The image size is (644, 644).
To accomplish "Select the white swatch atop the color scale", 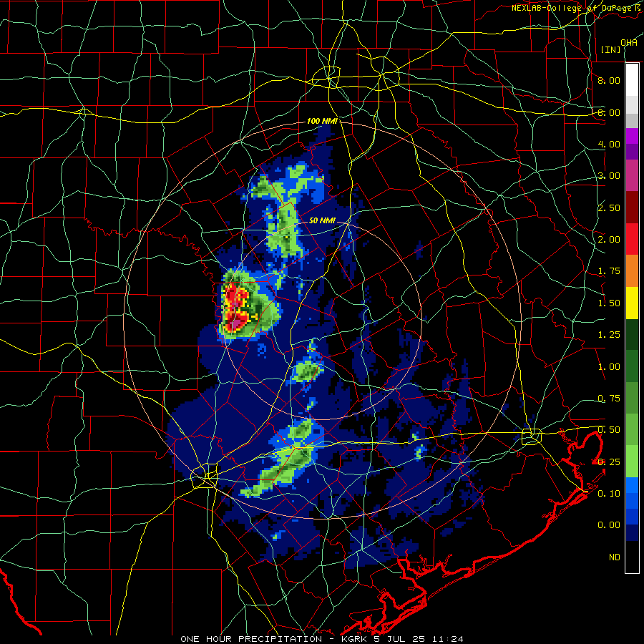I will point(632,80).
